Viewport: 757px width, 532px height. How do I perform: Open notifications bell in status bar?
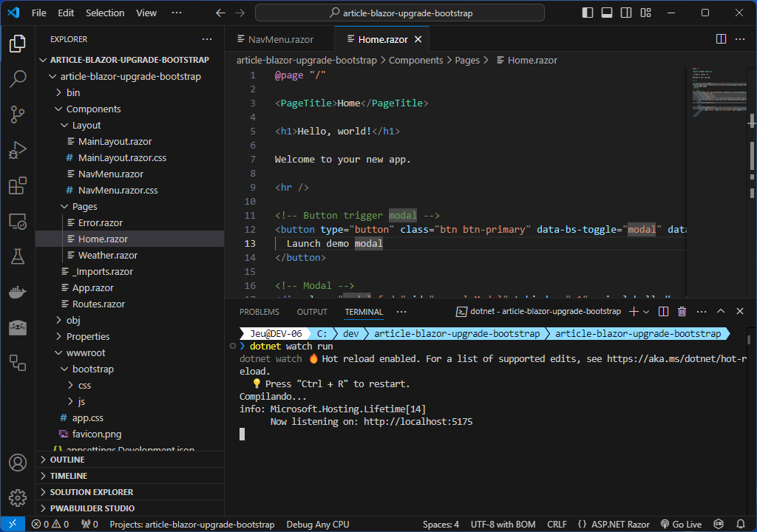pos(741,525)
